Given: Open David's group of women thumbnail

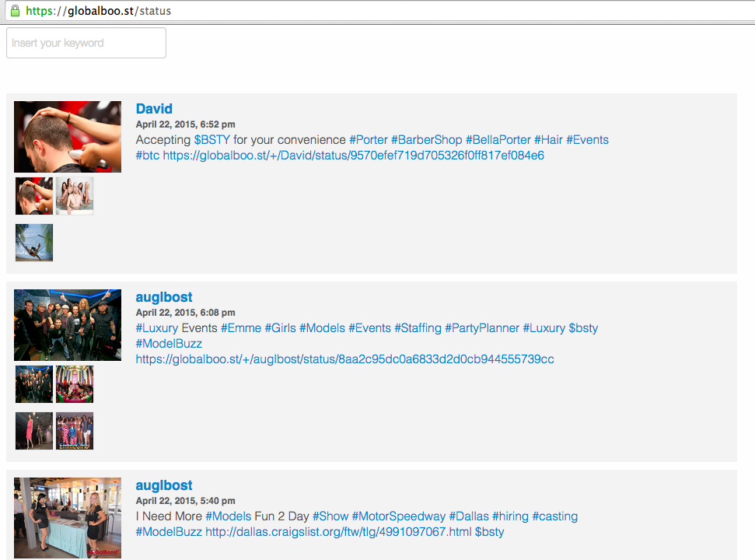Looking at the screenshot, I should [75, 196].
